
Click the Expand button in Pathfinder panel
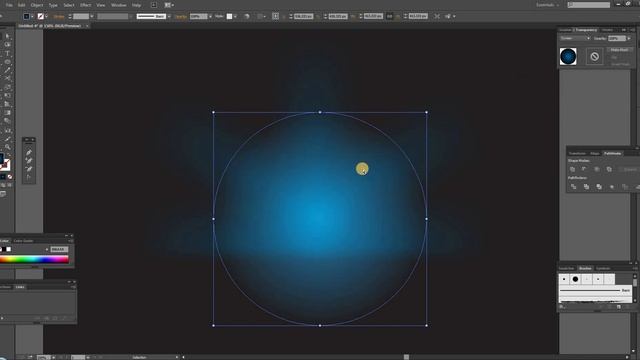coord(629,169)
